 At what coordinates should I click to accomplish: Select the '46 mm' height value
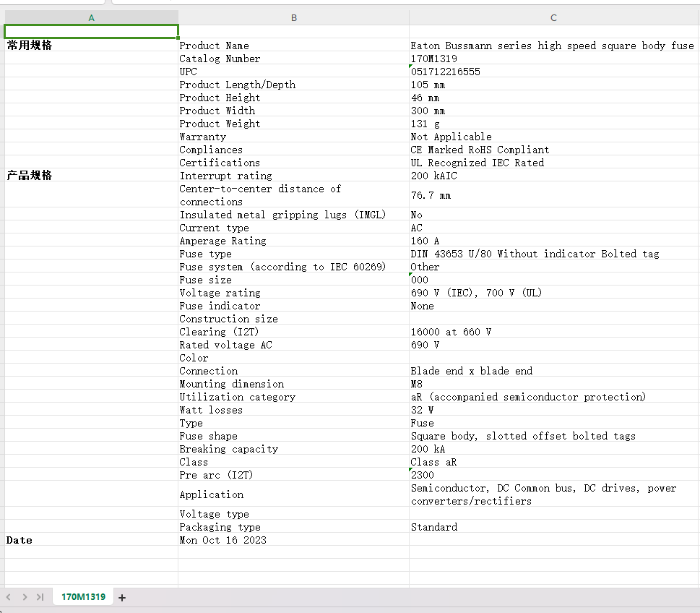click(x=554, y=98)
